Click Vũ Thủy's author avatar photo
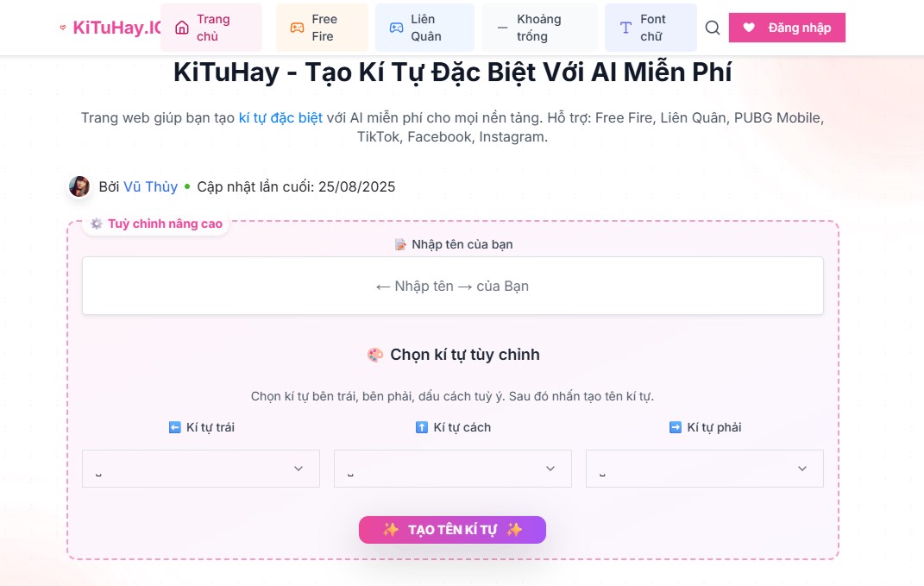Viewport: 924px width, 586px height. (79, 186)
